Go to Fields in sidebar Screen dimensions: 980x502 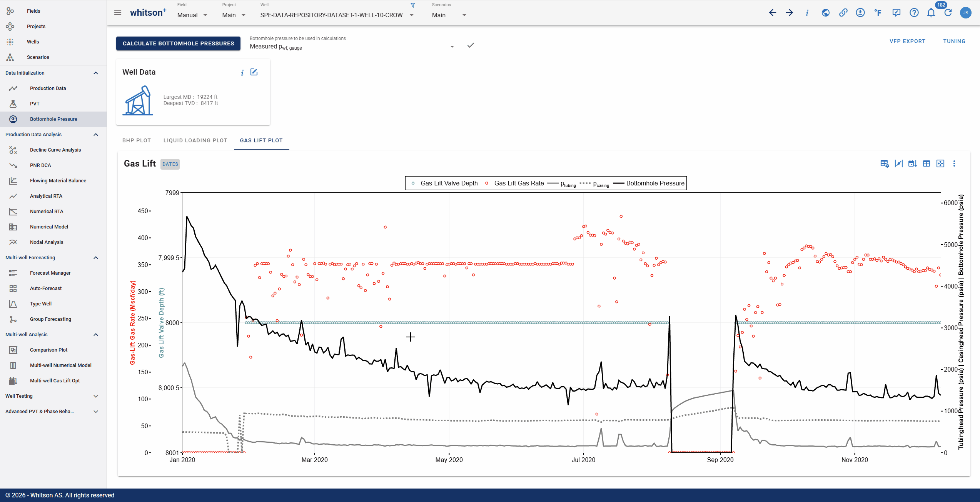53,11
